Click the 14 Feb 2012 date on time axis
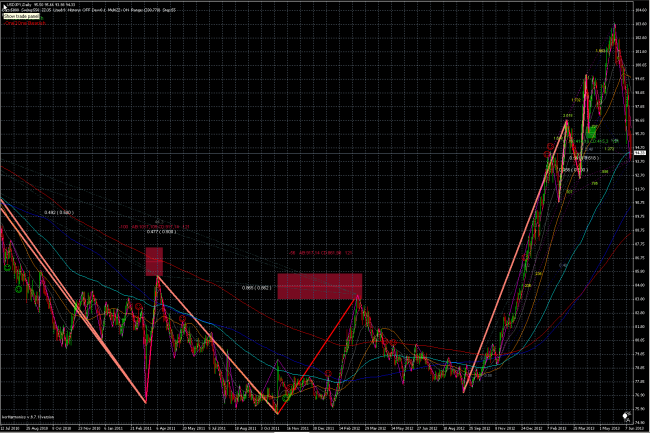Screen dimensions: 650x433 click(347, 428)
